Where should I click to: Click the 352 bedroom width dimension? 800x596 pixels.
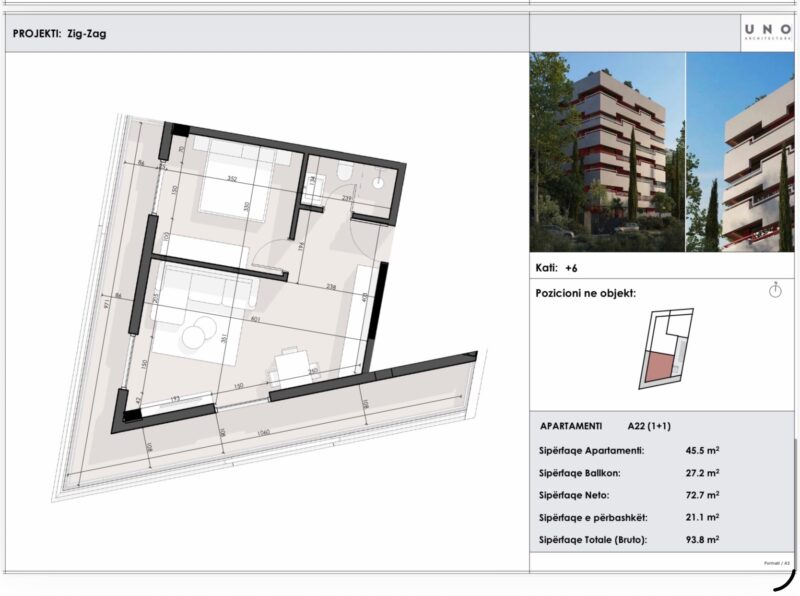click(232, 179)
